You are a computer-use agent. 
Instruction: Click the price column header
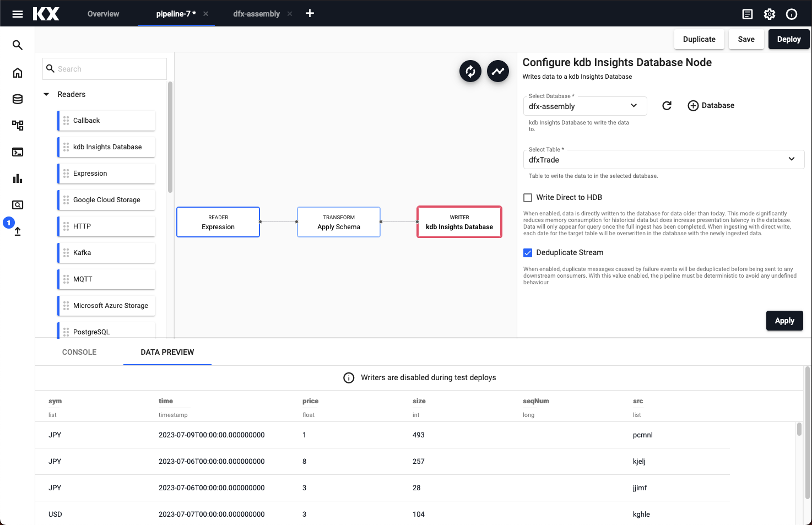click(x=310, y=401)
